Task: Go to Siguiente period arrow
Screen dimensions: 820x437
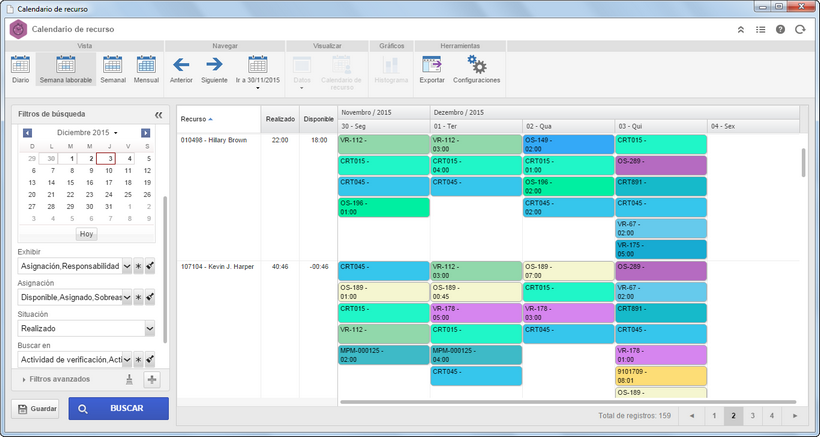Action: tap(214, 70)
